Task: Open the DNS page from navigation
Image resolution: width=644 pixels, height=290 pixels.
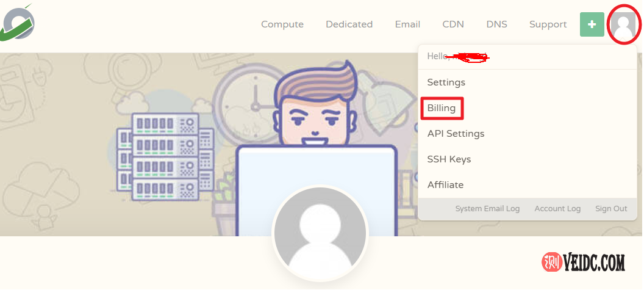Action: pos(496,24)
